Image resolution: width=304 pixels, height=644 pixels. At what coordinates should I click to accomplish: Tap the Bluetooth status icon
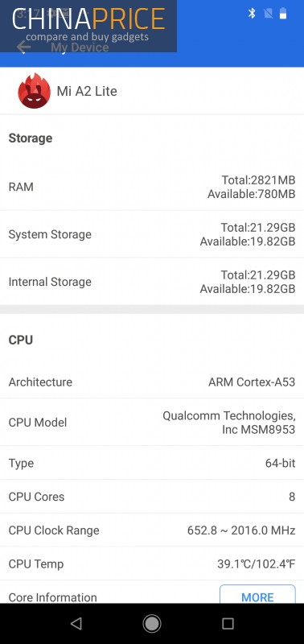click(252, 14)
